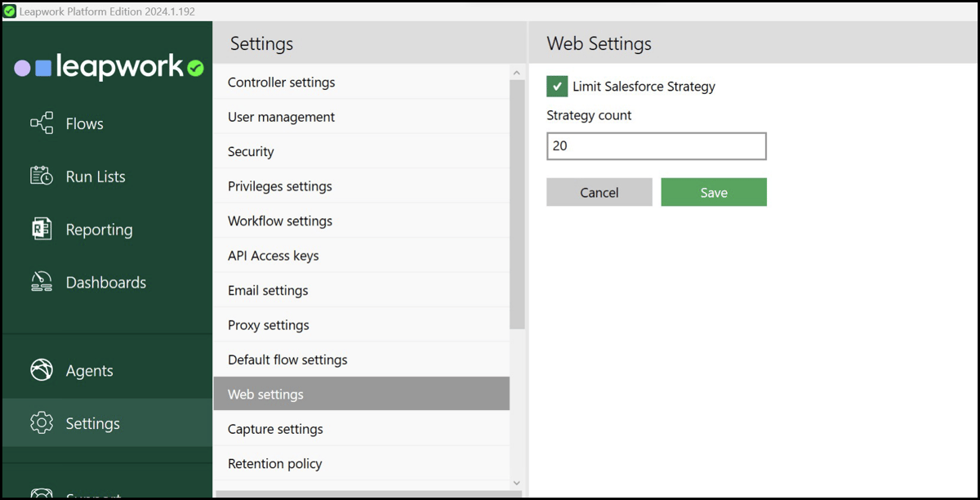Click the green checkmark next to the logo

tap(194, 69)
